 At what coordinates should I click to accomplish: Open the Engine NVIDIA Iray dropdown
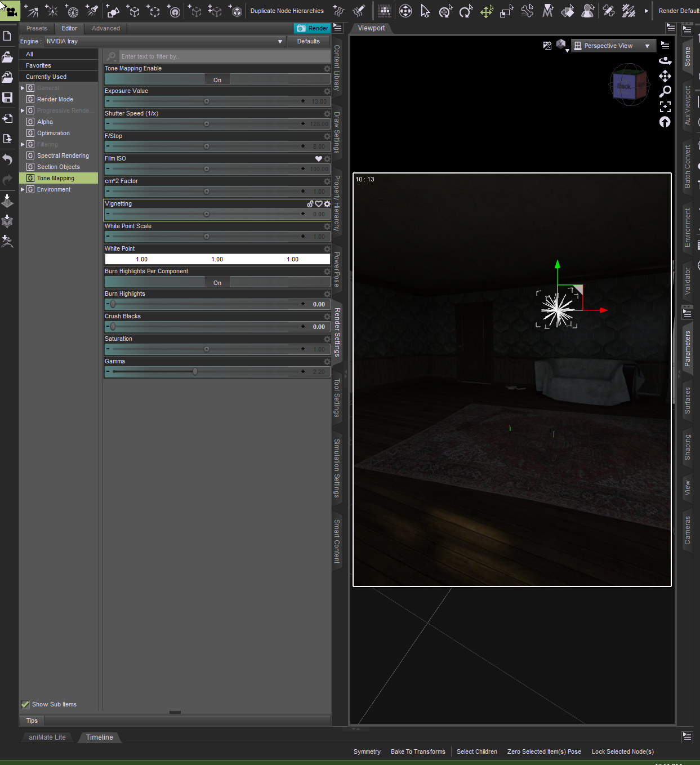tap(164, 41)
